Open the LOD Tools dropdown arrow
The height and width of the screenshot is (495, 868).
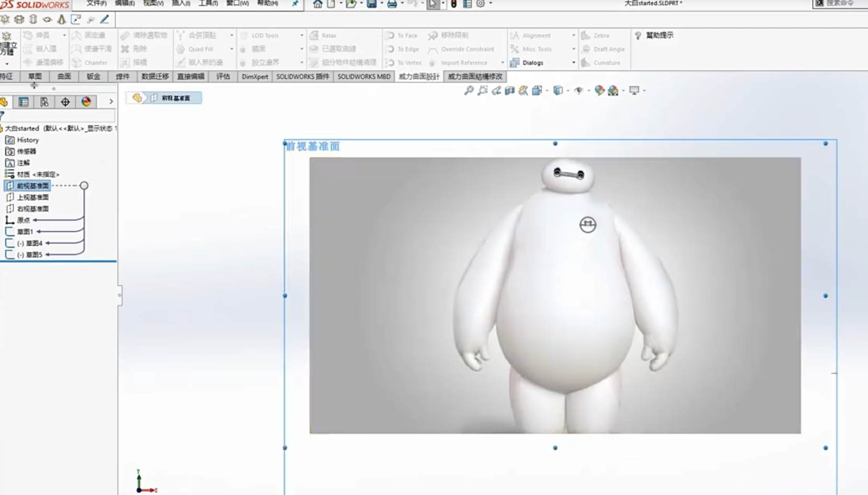coord(302,36)
